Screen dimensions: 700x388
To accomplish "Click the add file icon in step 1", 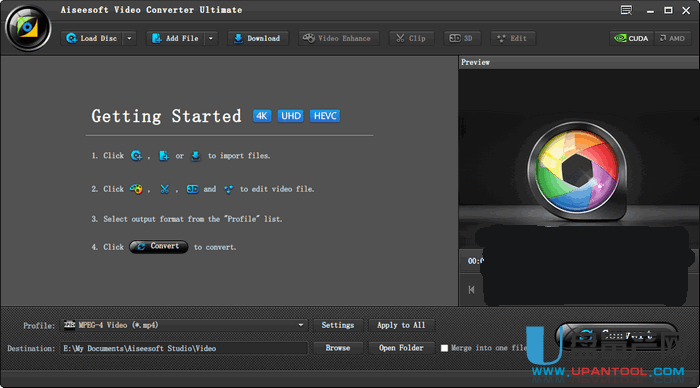I will coord(164,155).
